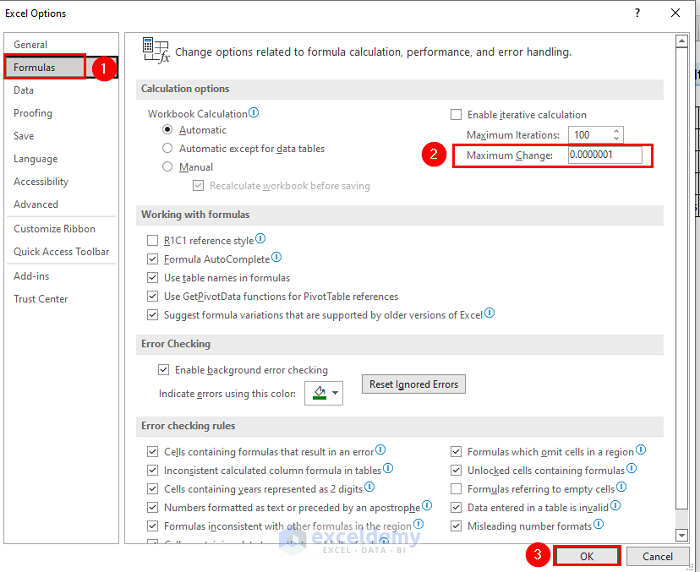Close the Excel Options dialog
The width and height of the screenshot is (700, 572).
pos(675,13)
